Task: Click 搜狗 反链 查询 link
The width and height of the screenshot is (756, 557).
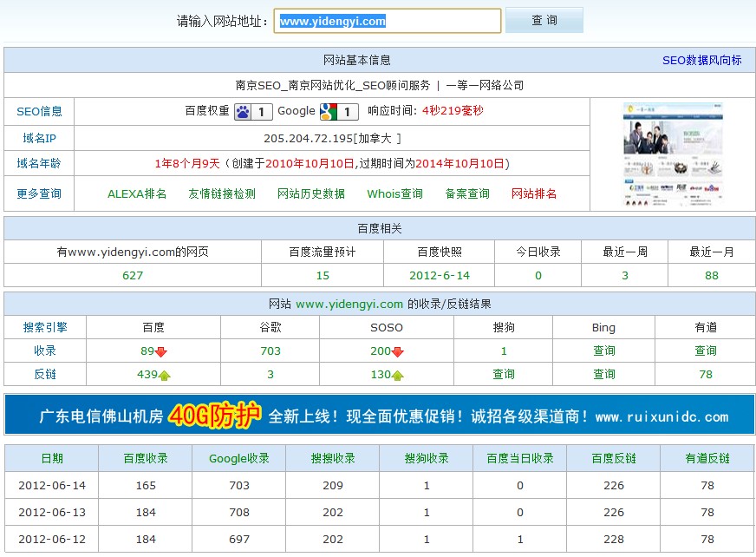Action: tap(504, 375)
